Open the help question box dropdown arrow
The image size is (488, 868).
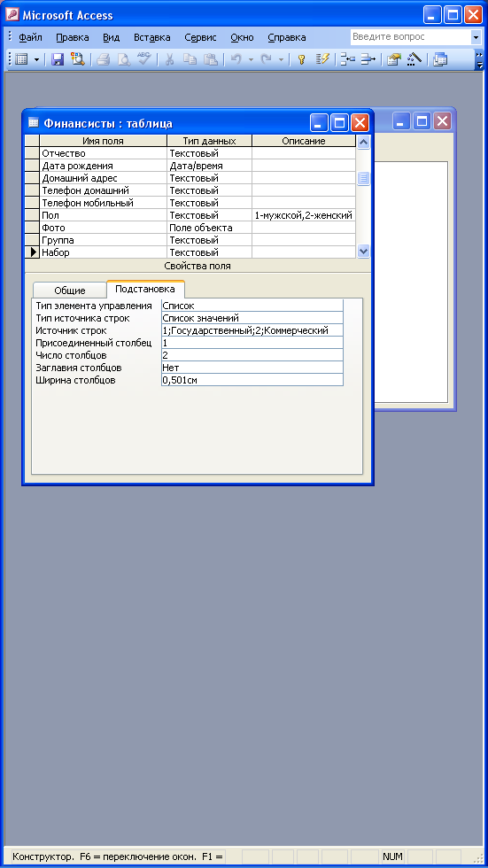pos(476,37)
